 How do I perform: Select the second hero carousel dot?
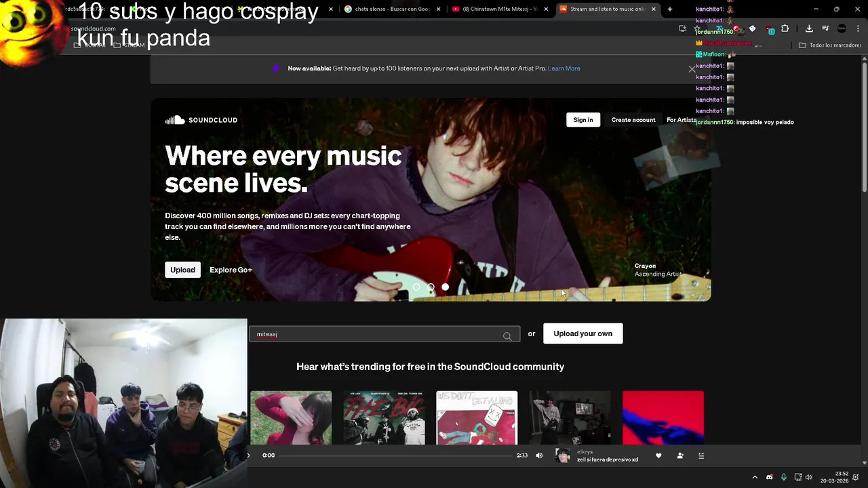point(431,287)
